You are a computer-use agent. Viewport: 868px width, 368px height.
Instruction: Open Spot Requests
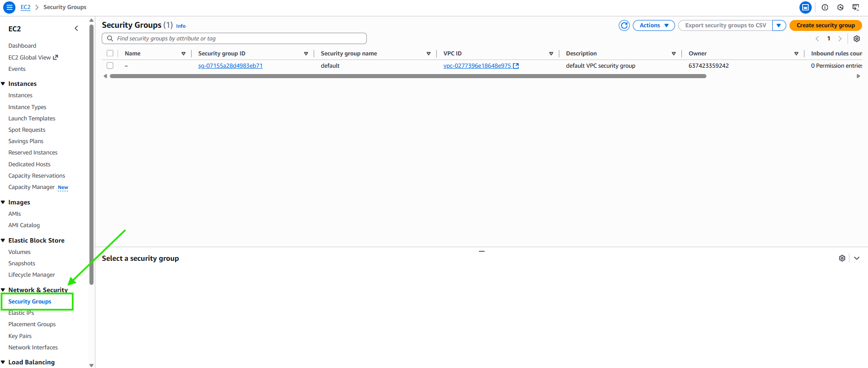point(27,130)
